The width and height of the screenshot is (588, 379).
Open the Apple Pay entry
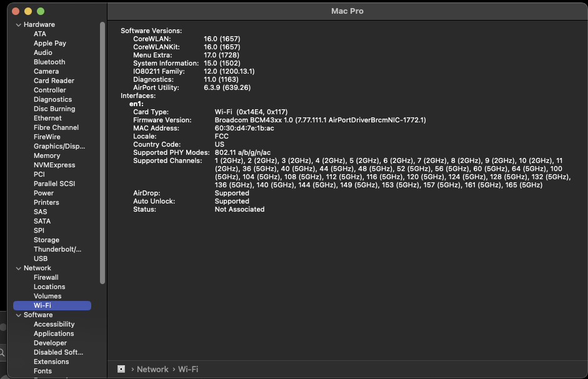click(x=50, y=43)
